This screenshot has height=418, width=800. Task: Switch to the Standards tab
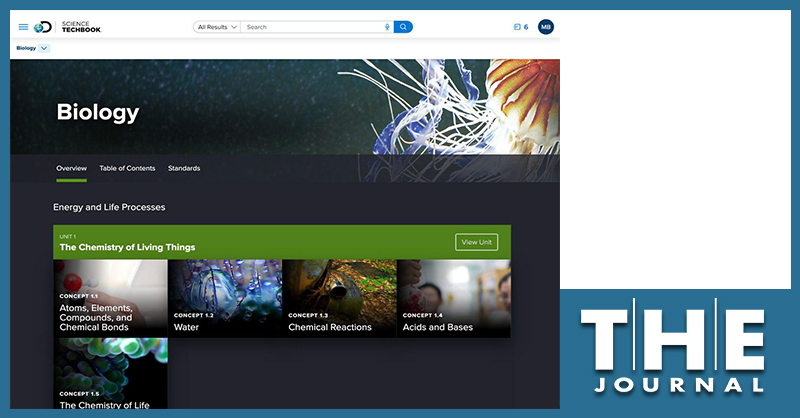coord(184,168)
